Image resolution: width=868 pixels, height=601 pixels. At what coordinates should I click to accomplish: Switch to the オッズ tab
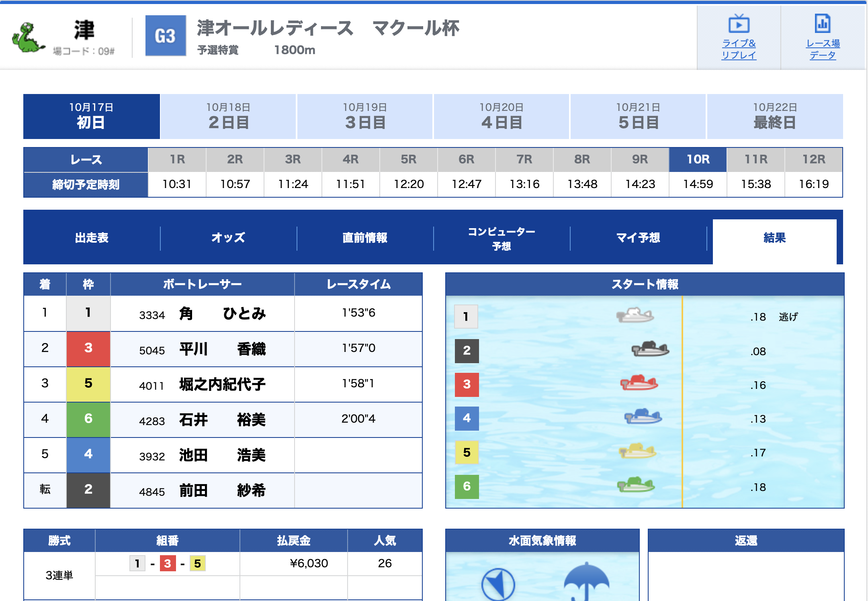[228, 238]
